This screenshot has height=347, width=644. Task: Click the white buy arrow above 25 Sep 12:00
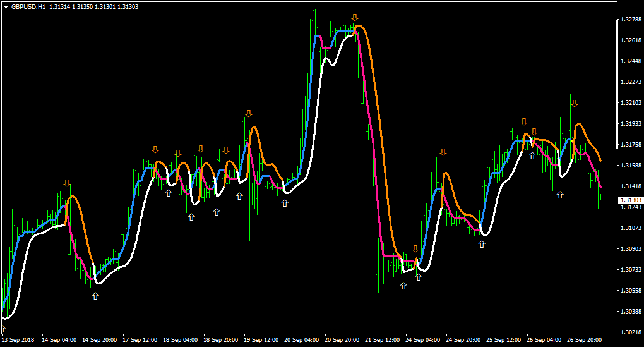(482, 244)
